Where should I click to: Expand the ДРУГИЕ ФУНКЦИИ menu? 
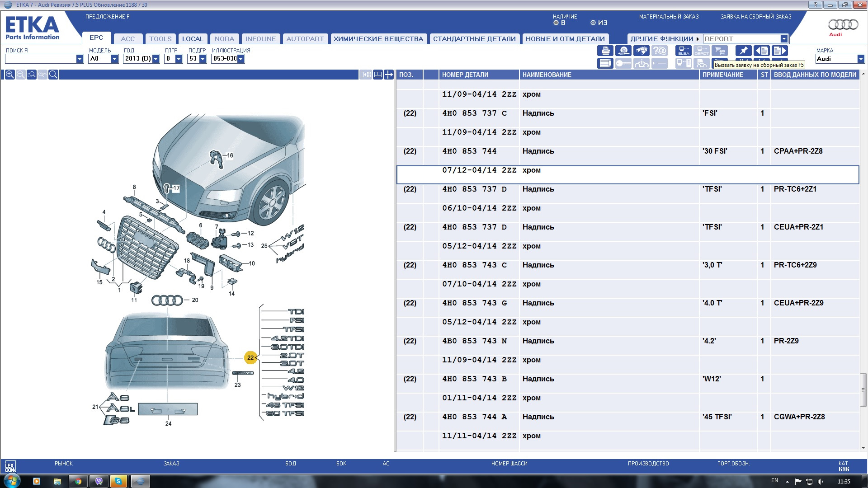[x=664, y=39]
